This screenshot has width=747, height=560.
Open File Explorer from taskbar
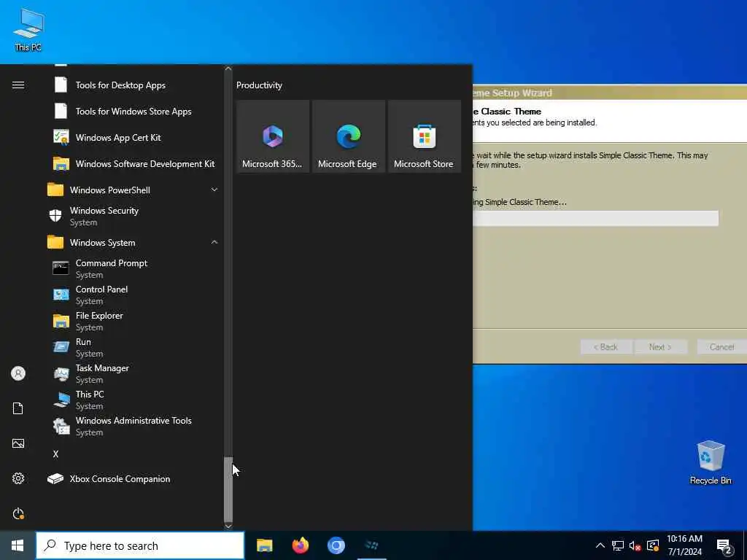264,545
